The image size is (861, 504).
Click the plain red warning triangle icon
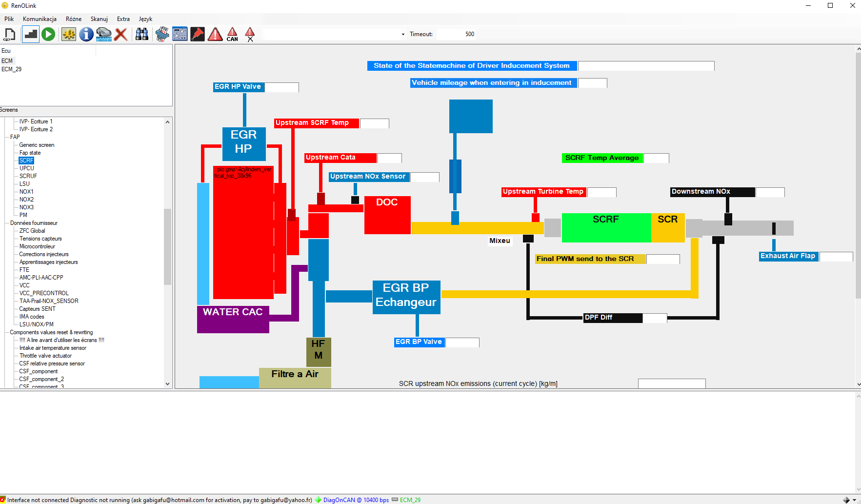coord(215,34)
